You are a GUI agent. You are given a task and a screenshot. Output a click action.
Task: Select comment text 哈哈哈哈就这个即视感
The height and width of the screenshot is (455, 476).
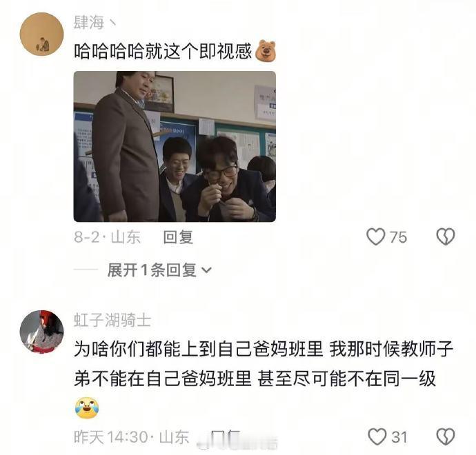point(163,51)
